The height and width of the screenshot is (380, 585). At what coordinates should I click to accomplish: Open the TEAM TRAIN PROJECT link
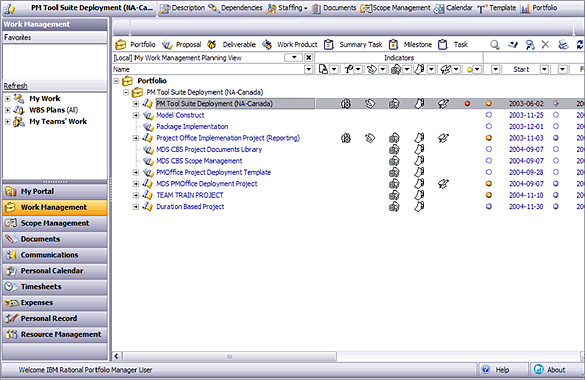[x=190, y=195]
